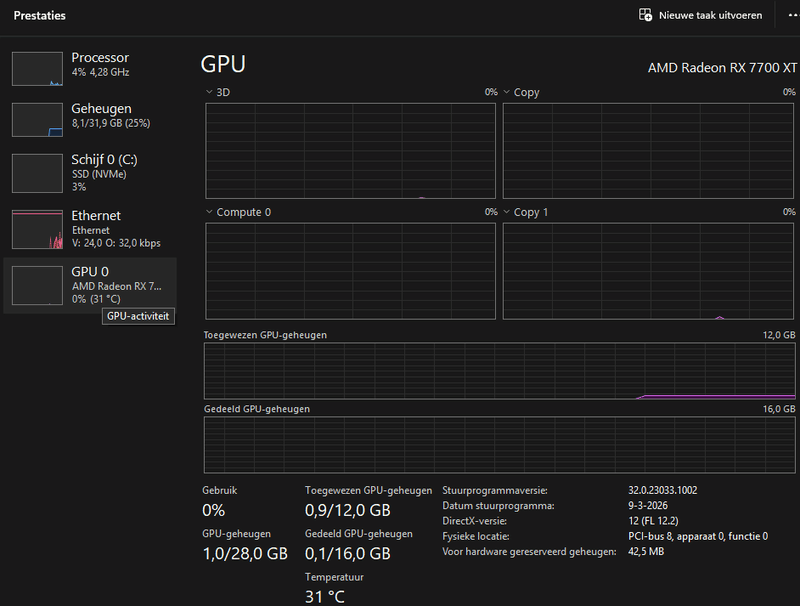This screenshot has height=606, width=800.
Task: Click the Stuurprogrammaversie label
Action: (495, 490)
